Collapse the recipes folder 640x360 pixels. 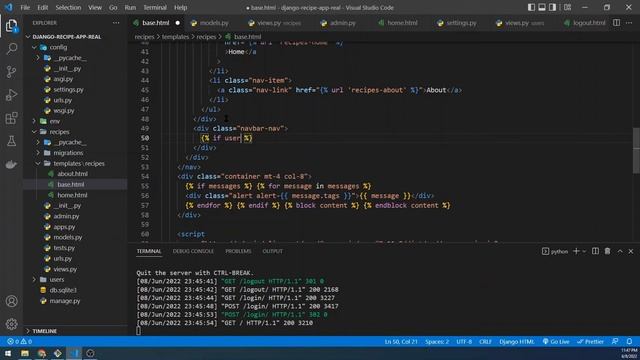59,132
